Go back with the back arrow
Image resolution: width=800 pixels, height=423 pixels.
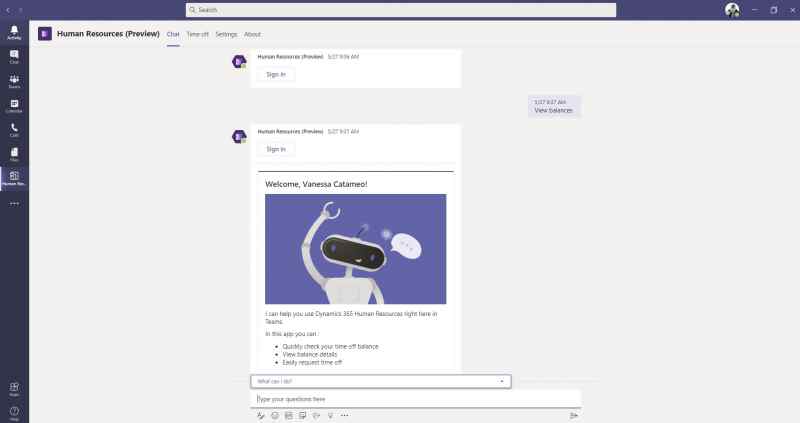click(x=8, y=10)
